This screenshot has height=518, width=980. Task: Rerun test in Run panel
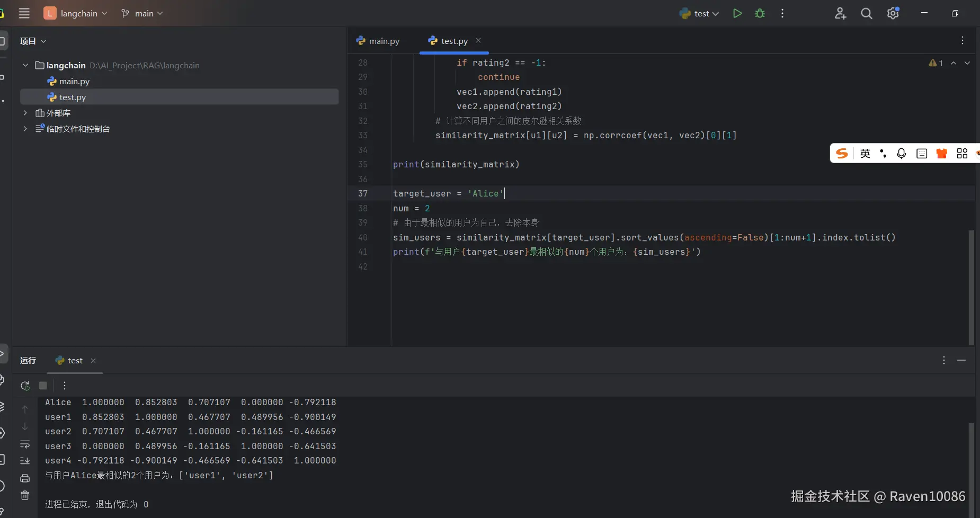click(x=25, y=386)
